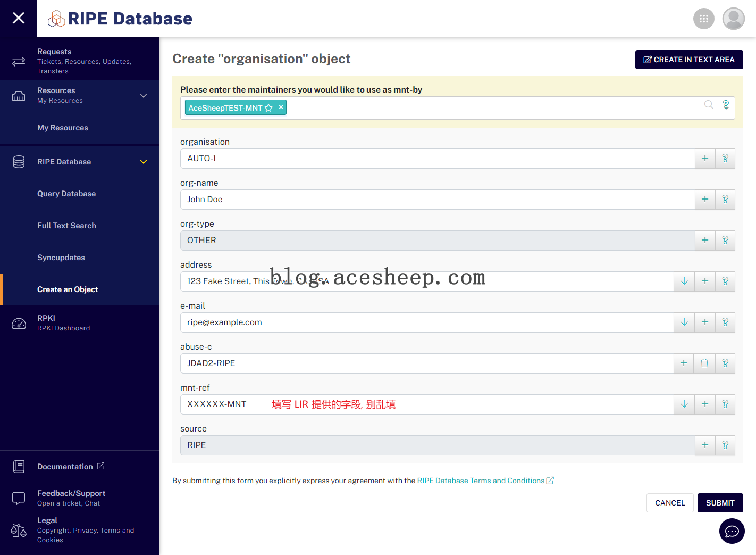Click the RIPE Database logo
This screenshot has width=756, height=555.
[x=120, y=19]
